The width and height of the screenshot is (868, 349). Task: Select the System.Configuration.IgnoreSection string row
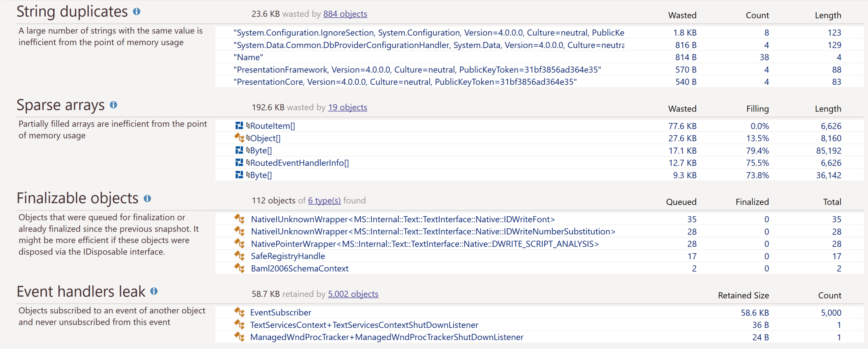(539, 33)
